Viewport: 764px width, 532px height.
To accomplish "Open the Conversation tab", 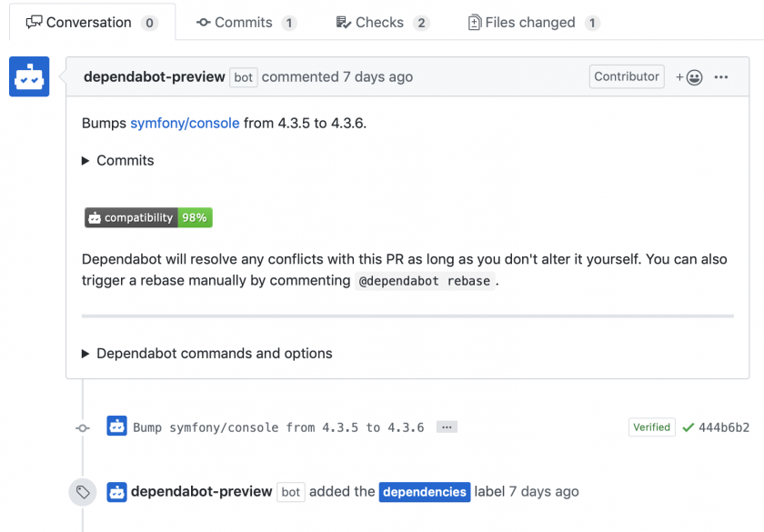I will [92, 23].
